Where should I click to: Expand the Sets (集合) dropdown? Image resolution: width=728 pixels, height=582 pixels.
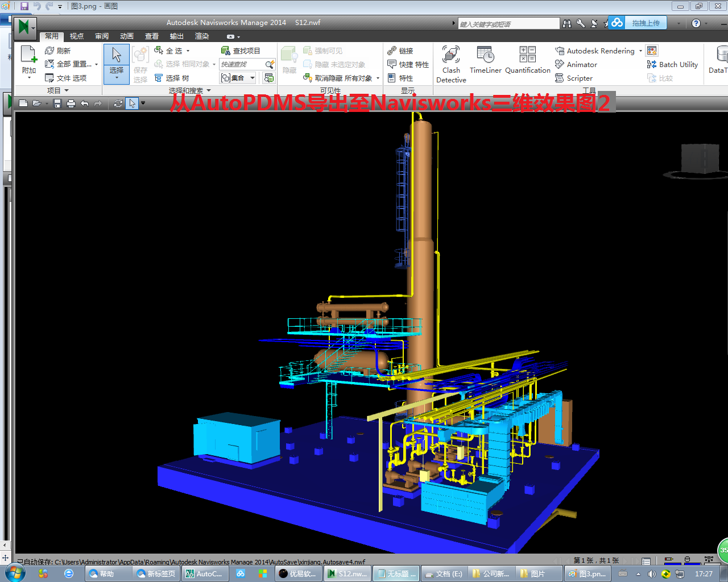252,78
